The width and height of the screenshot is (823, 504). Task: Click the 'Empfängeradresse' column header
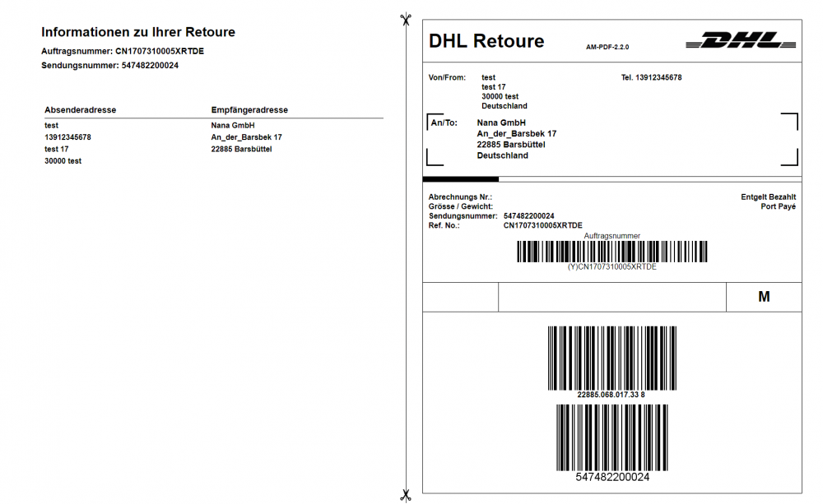249,110
